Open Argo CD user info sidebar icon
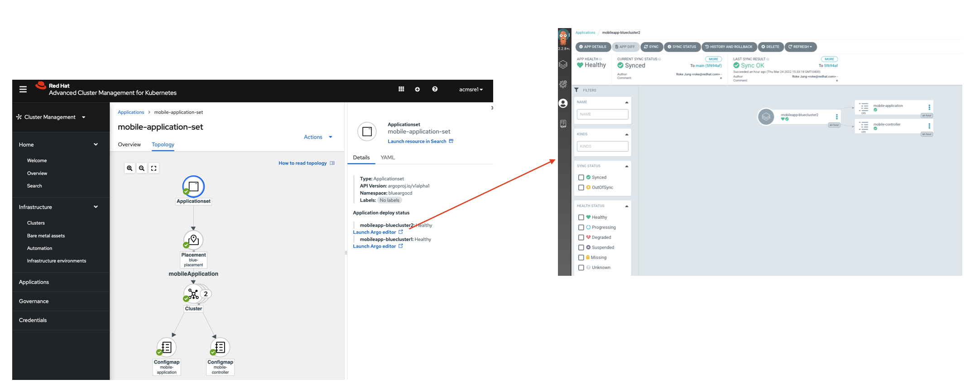This screenshot has width=980, height=389. pyautogui.click(x=563, y=104)
